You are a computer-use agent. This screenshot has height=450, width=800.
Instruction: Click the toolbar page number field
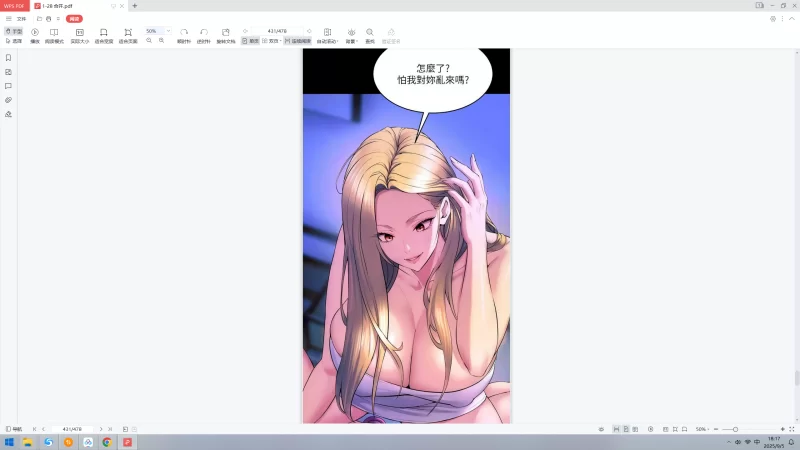tap(277, 31)
